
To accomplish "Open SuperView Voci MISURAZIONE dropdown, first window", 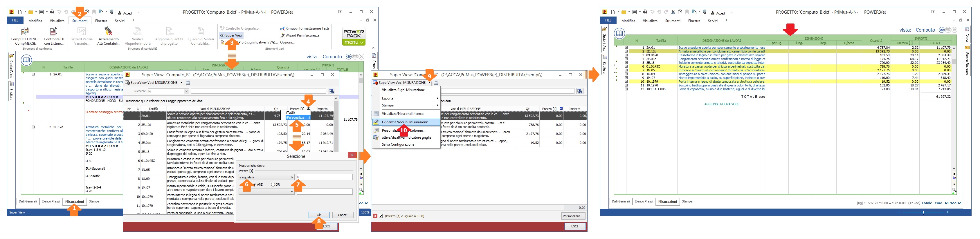I will point(181,82).
